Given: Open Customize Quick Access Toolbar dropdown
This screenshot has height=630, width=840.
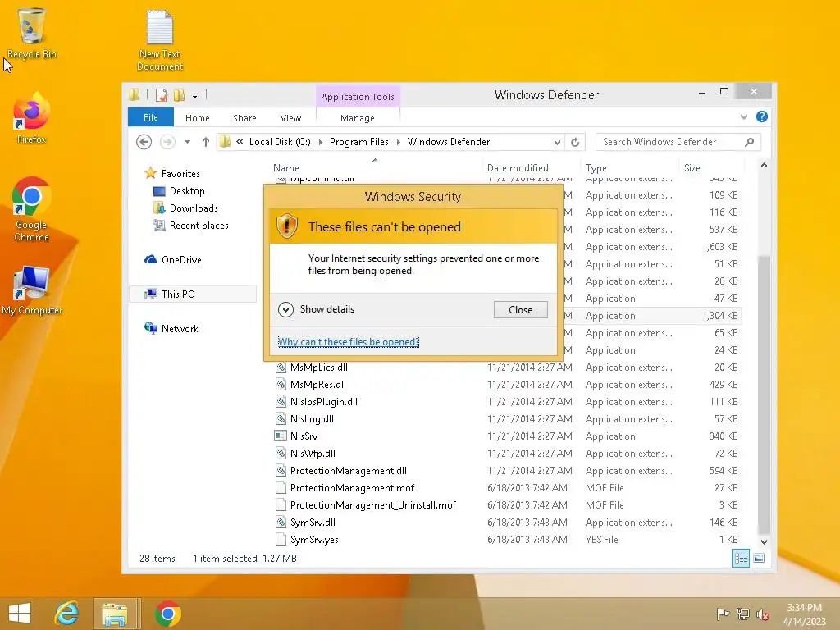Looking at the screenshot, I should pyautogui.click(x=194, y=96).
